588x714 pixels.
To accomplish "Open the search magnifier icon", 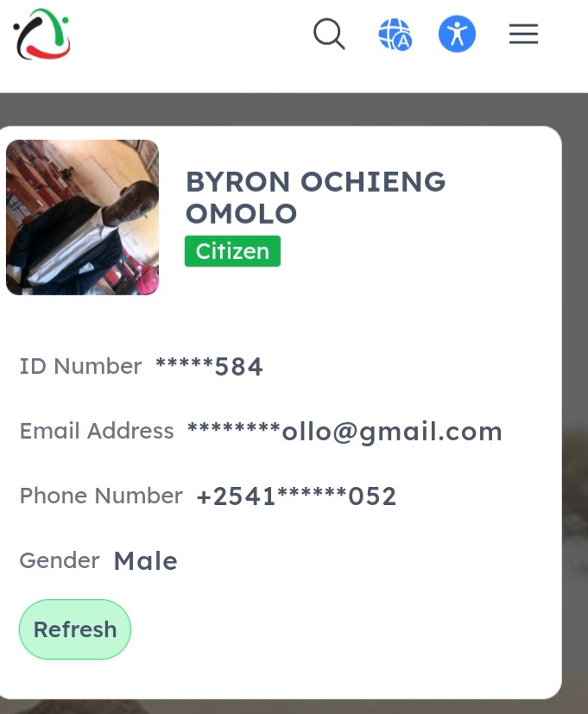I will pyautogui.click(x=329, y=34).
